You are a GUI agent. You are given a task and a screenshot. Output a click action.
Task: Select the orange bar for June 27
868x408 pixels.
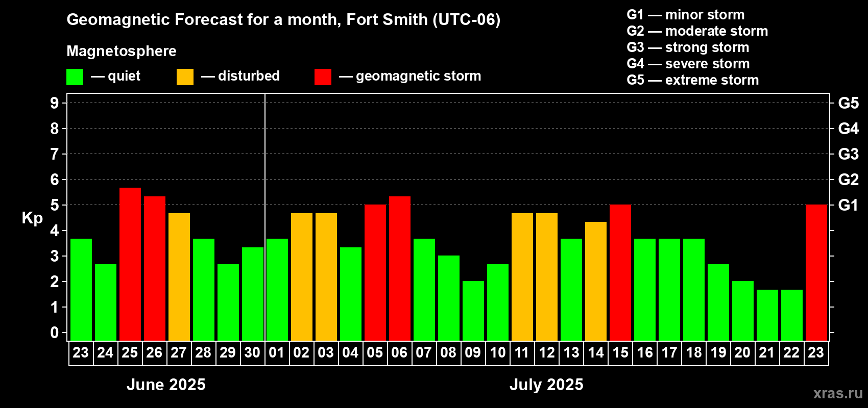coord(179,277)
